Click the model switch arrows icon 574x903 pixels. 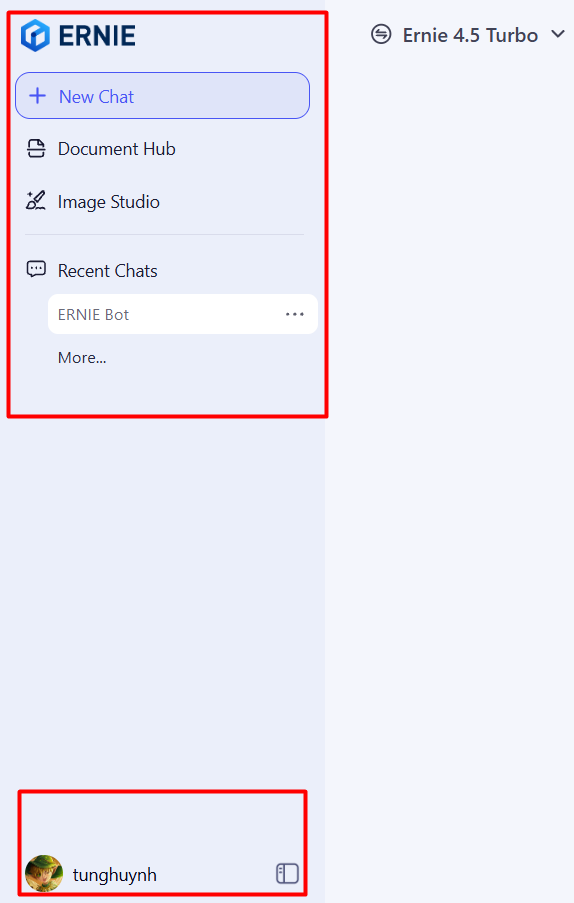coord(381,35)
